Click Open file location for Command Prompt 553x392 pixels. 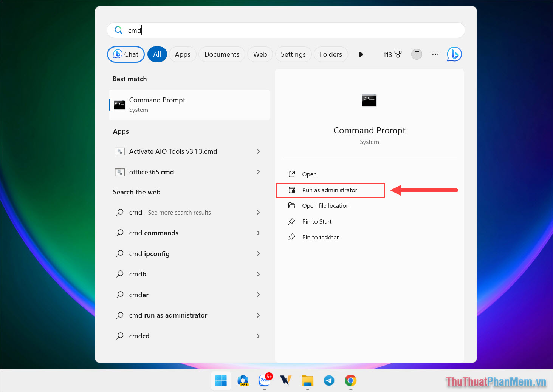325,205
